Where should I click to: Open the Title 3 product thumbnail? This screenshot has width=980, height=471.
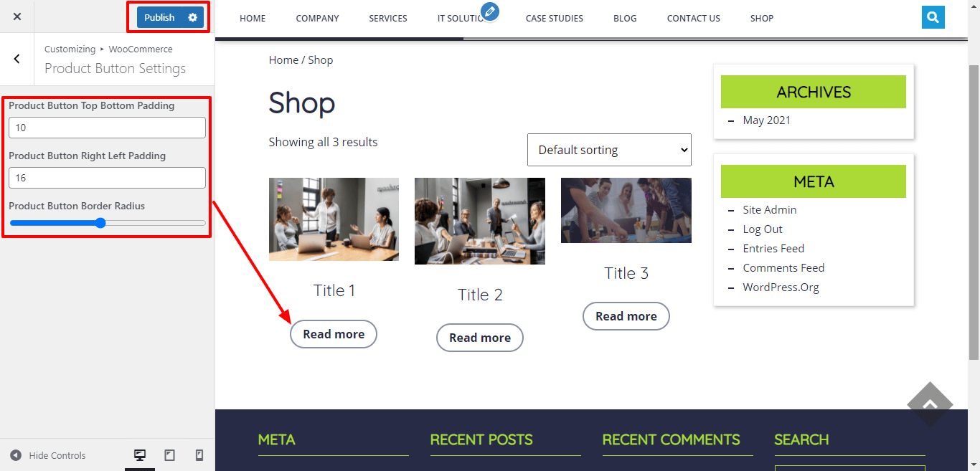(626, 210)
